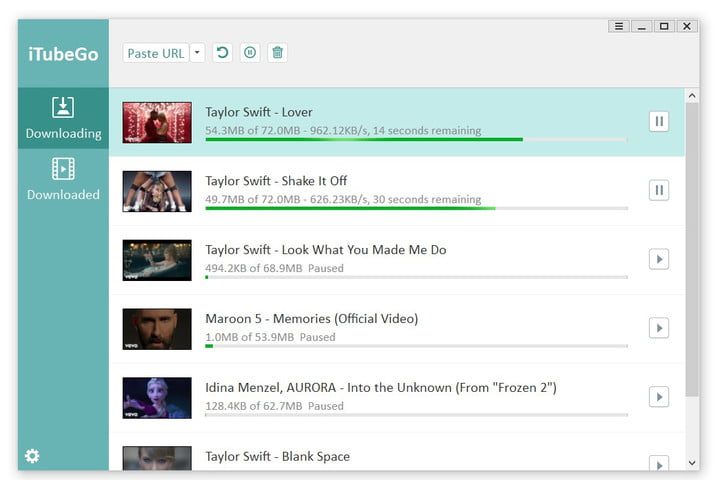Click the Shake It Off thumbnail
The image size is (720, 480).
click(x=157, y=192)
